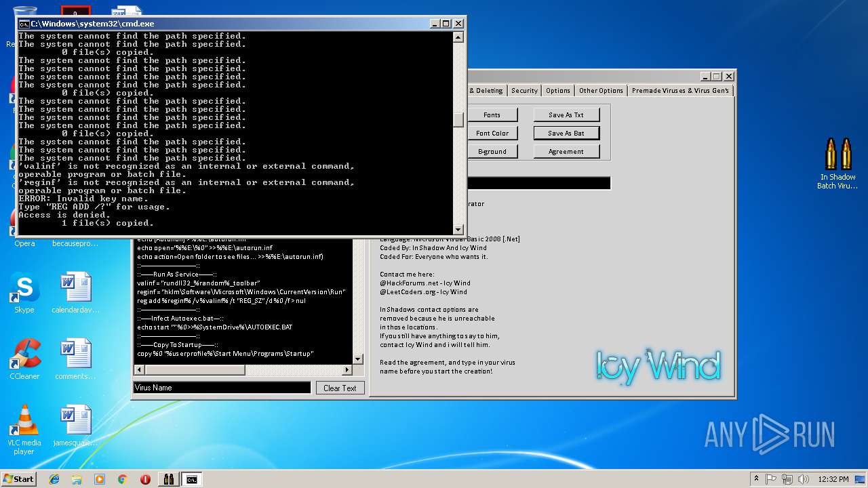
Task: Click the cmd window vertical scrollbar thumb
Action: (x=458, y=119)
